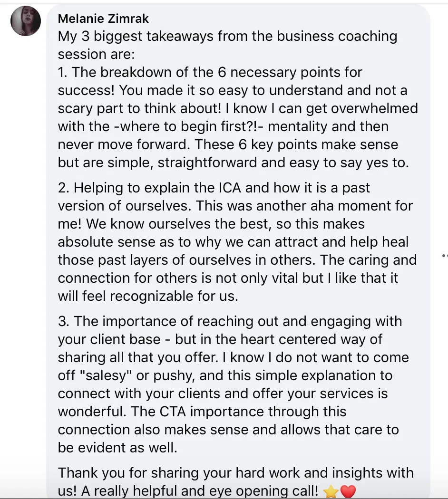Click the line starting "1. The breakdown"
The image size is (448, 499).
click(x=210, y=73)
